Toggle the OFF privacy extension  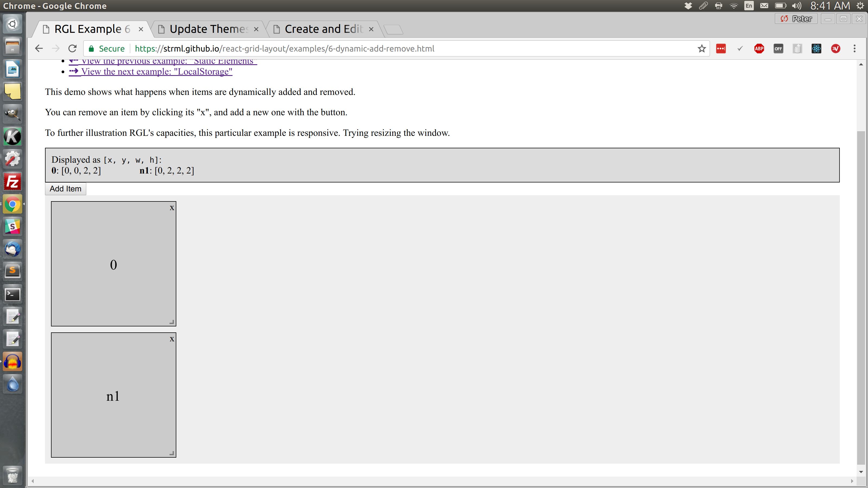779,49
